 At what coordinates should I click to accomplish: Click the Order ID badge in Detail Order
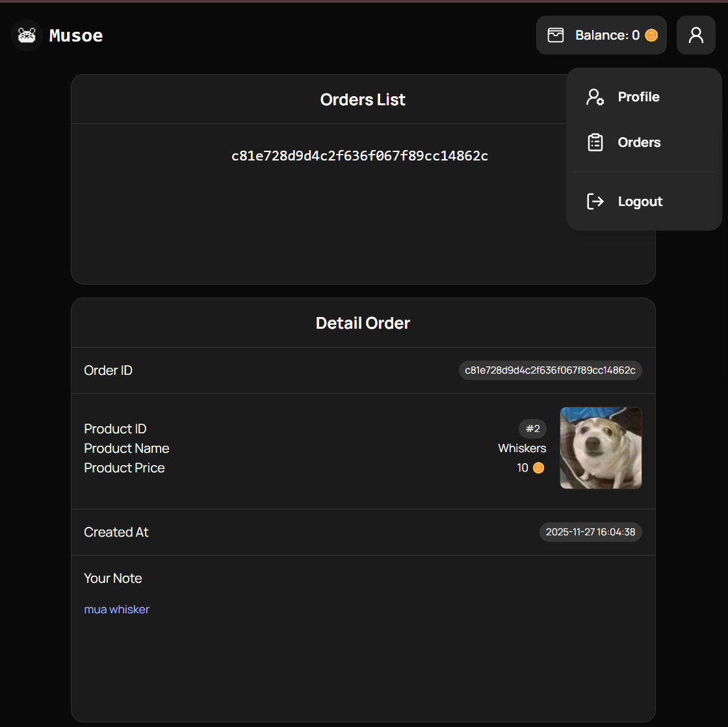click(550, 370)
